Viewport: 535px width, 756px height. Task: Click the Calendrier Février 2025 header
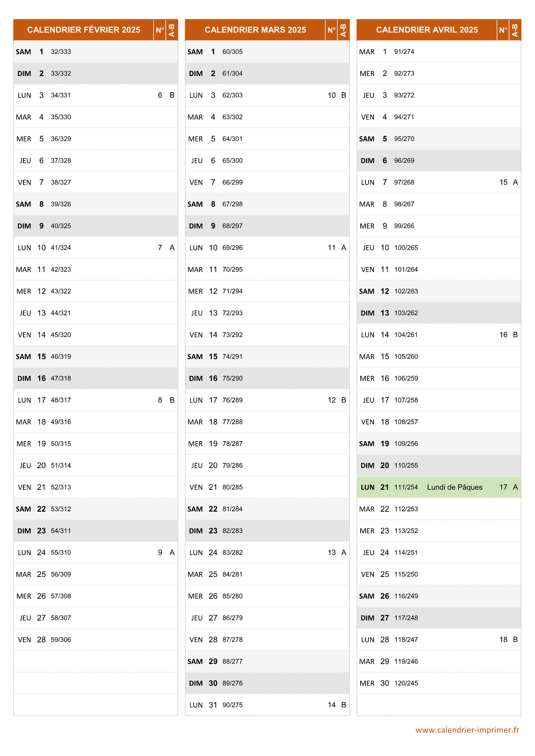(x=84, y=30)
